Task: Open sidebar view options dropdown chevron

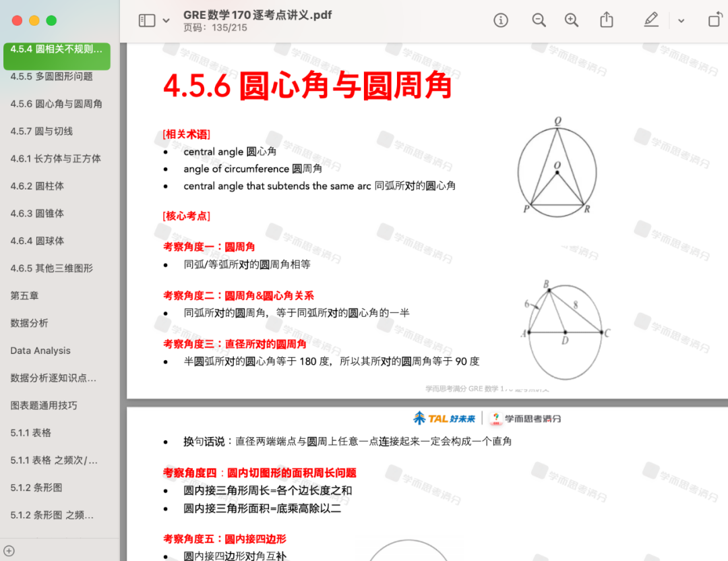Action: (x=166, y=21)
